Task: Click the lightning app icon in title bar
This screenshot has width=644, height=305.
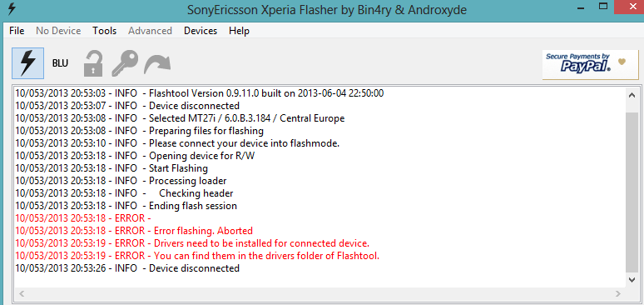Action: [12, 9]
